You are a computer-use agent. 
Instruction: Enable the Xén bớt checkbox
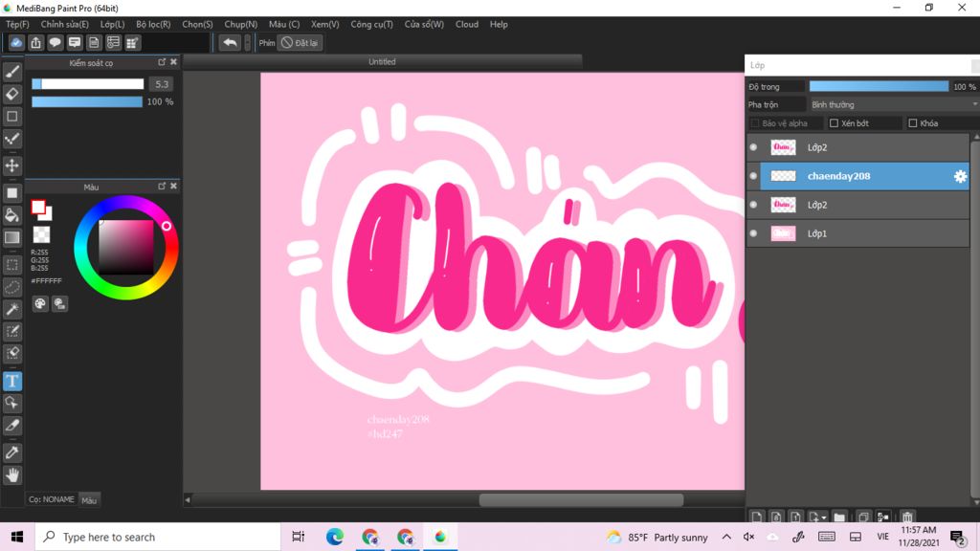(834, 123)
